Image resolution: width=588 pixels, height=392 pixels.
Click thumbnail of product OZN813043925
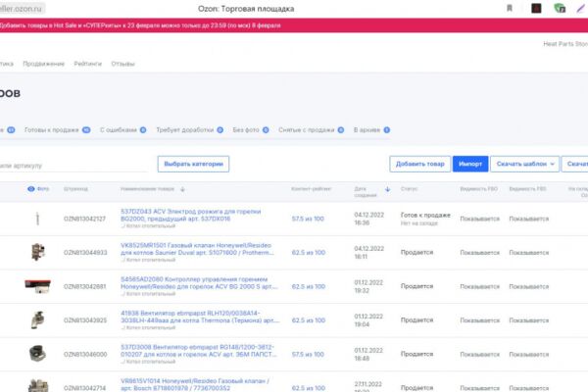point(38,320)
